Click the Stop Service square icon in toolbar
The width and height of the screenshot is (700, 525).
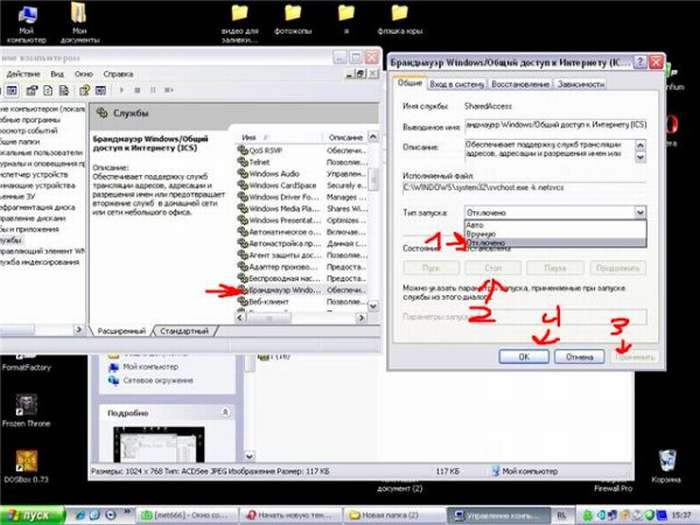138,90
